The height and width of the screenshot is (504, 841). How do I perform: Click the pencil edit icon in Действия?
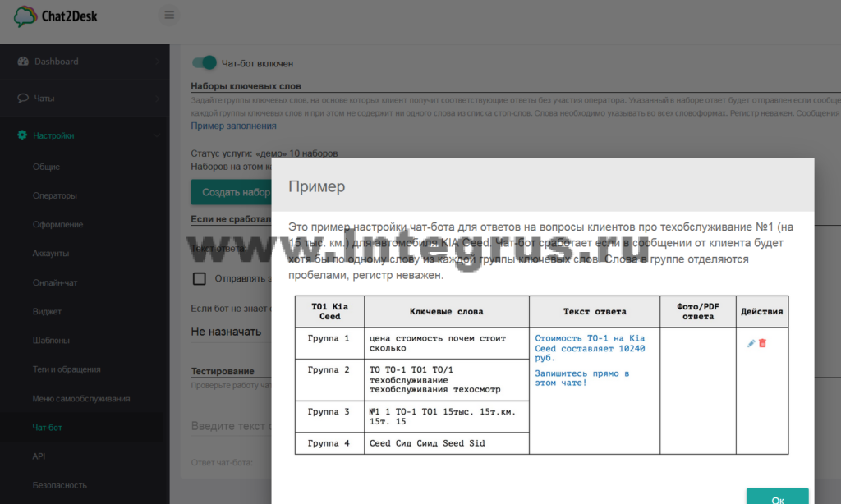[x=751, y=343]
